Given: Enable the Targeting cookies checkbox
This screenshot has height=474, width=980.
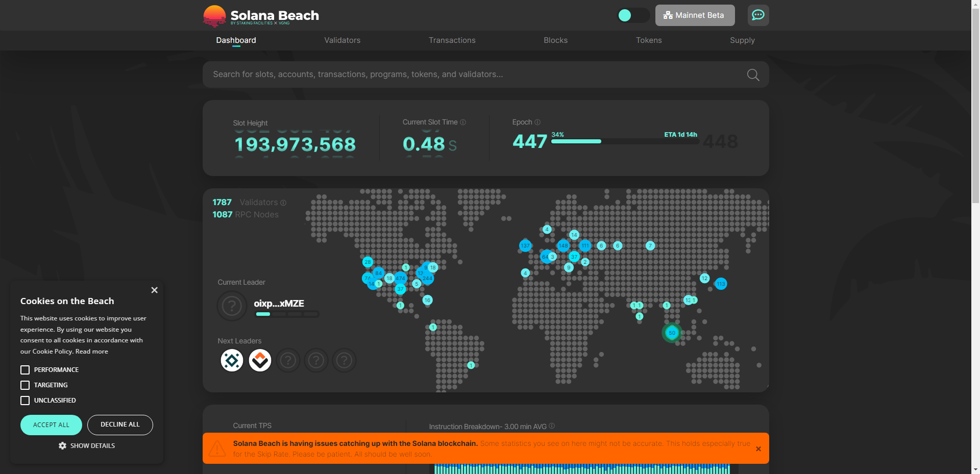Looking at the screenshot, I should (25, 385).
